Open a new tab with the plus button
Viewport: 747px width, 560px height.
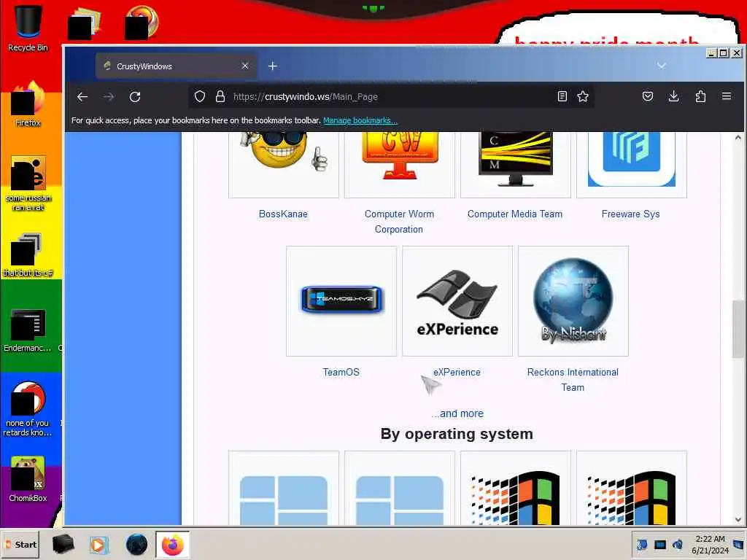click(273, 66)
